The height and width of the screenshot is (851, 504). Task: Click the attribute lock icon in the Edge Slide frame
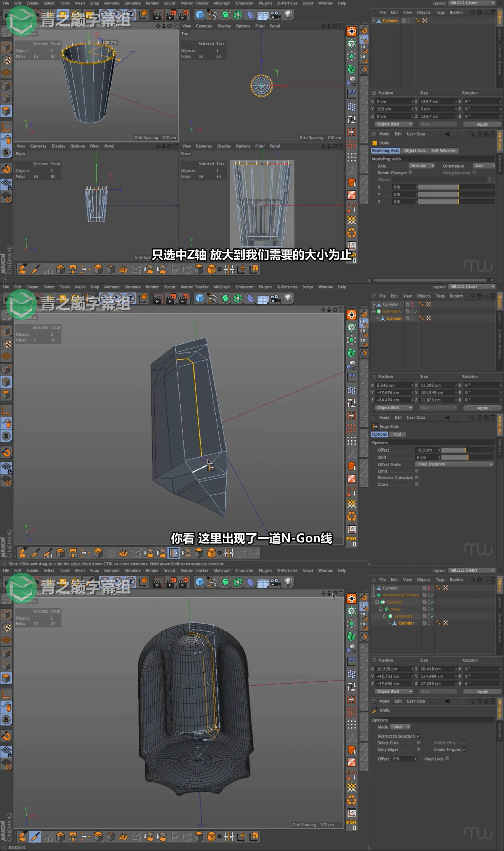(x=480, y=418)
